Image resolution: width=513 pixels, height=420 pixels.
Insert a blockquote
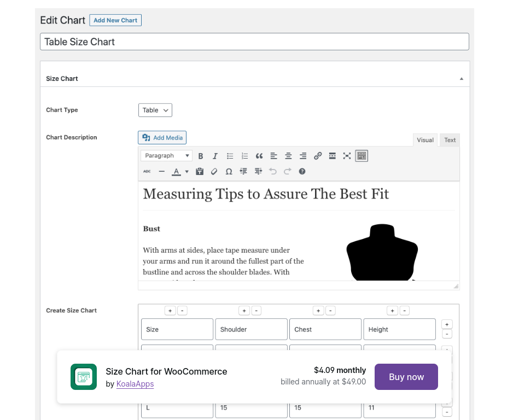click(259, 156)
